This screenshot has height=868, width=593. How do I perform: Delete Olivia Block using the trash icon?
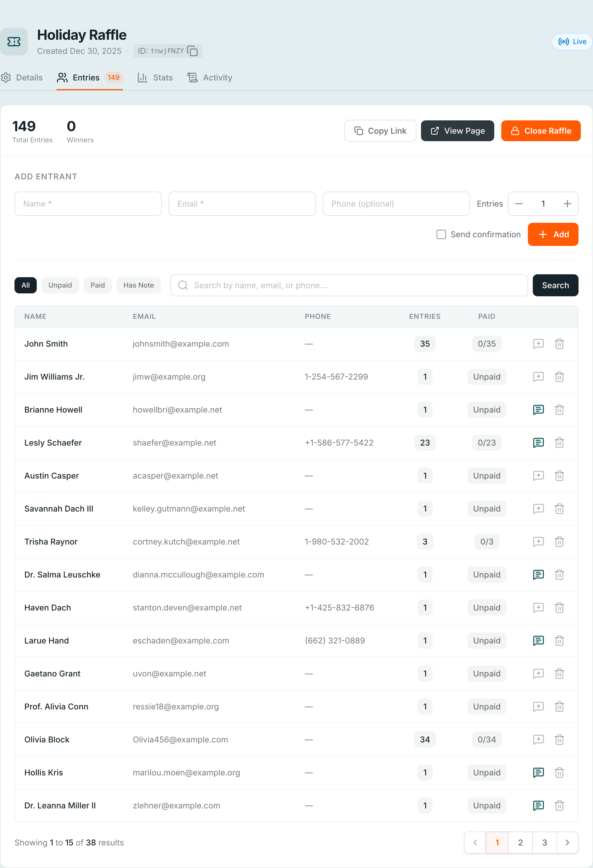click(x=559, y=740)
